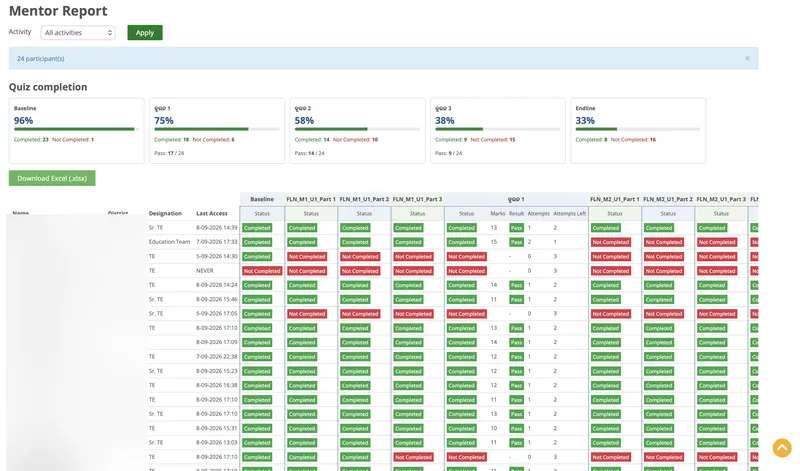This screenshot has width=800, height=471.
Task: Click the Baseline 96% progress bar
Action: pyautogui.click(x=77, y=129)
